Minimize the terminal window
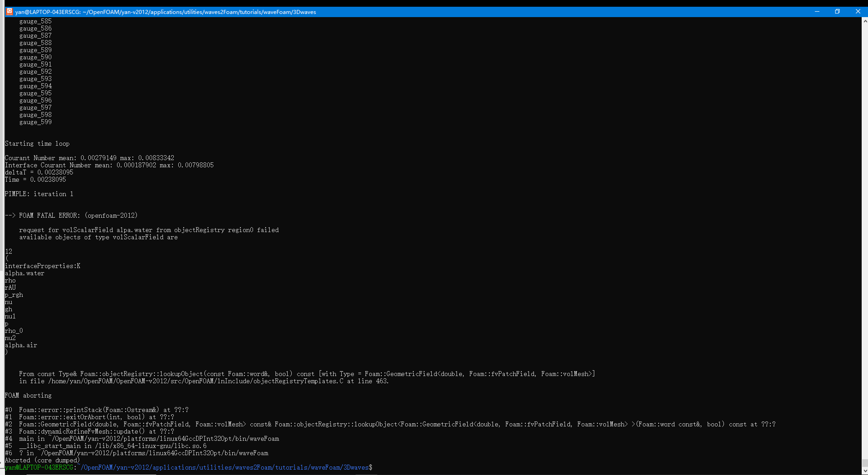 tap(817, 12)
